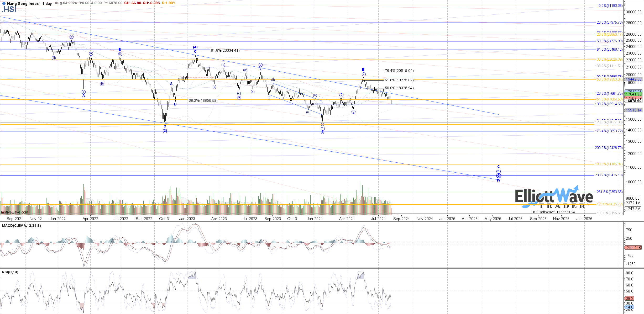
Task: Select the (3) wave label at the Oct-31 low
Action: (165, 131)
